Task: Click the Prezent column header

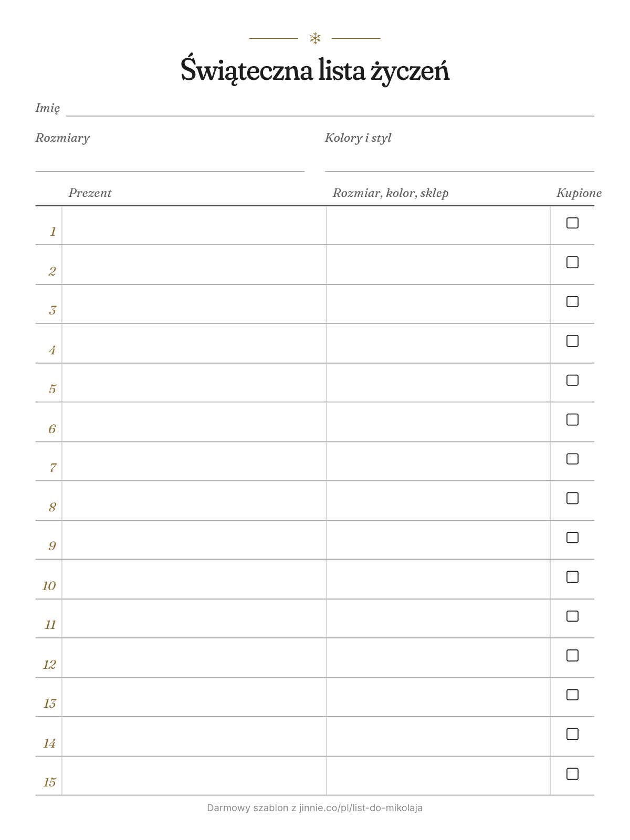Action: point(90,193)
